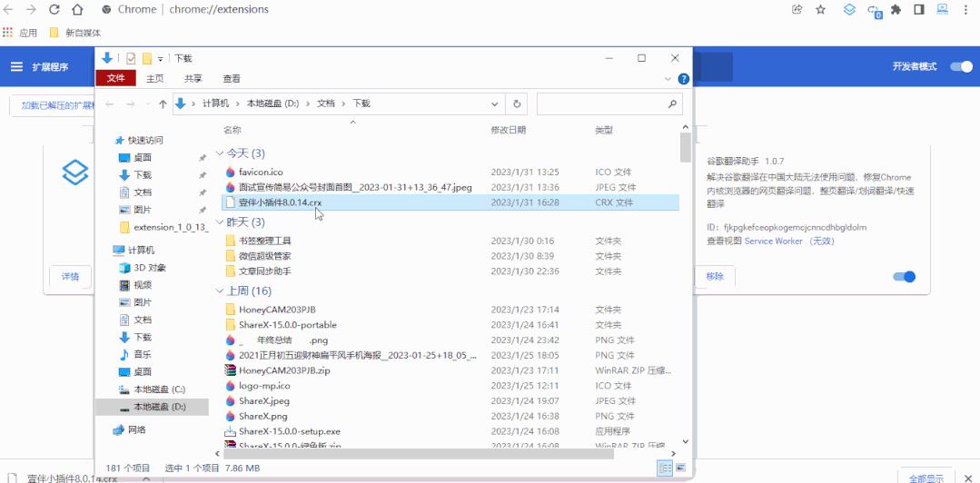Select 音乐 in navigation pane
Viewport: 980px width, 483px height.
point(135,354)
